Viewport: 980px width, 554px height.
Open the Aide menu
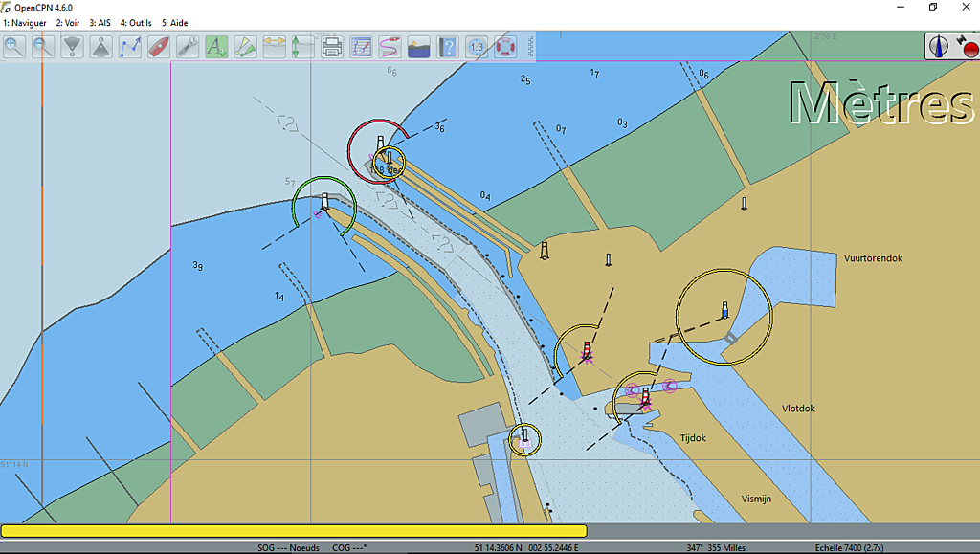click(175, 22)
